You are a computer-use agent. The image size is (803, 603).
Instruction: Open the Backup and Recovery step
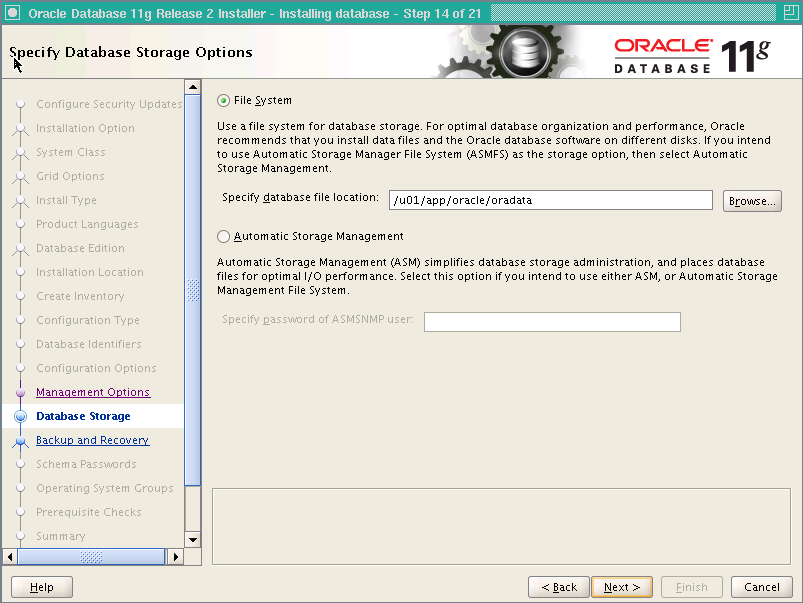92,440
